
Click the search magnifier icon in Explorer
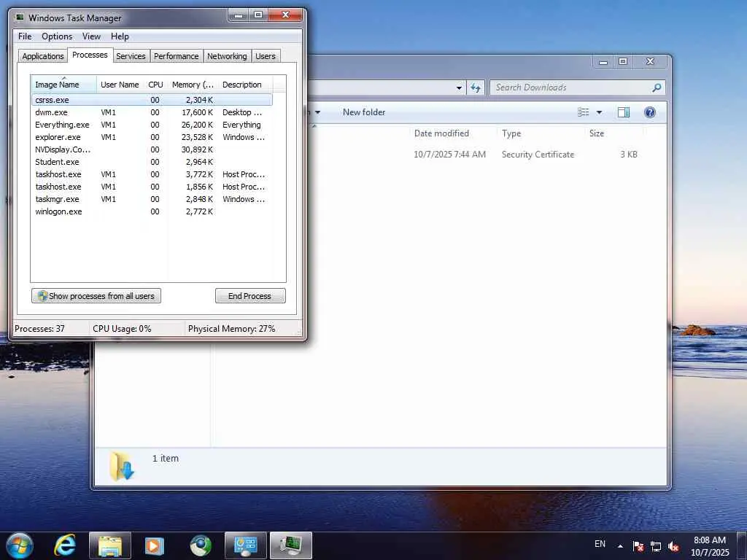[x=657, y=87]
